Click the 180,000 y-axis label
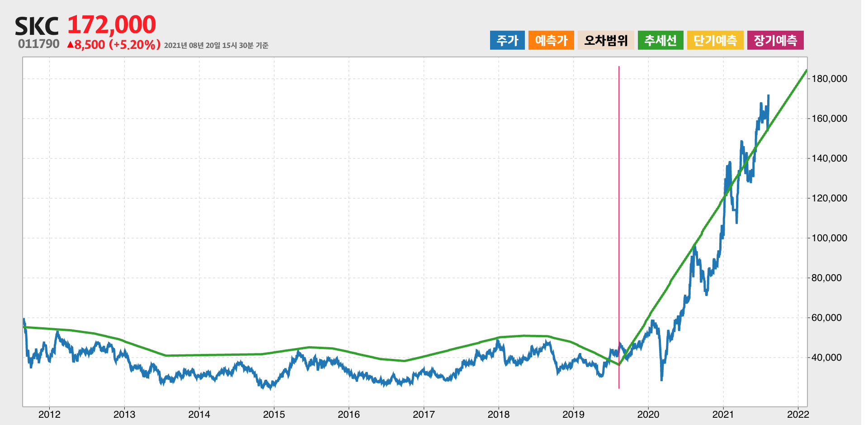Screen dimensions: 868x425 (830, 79)
